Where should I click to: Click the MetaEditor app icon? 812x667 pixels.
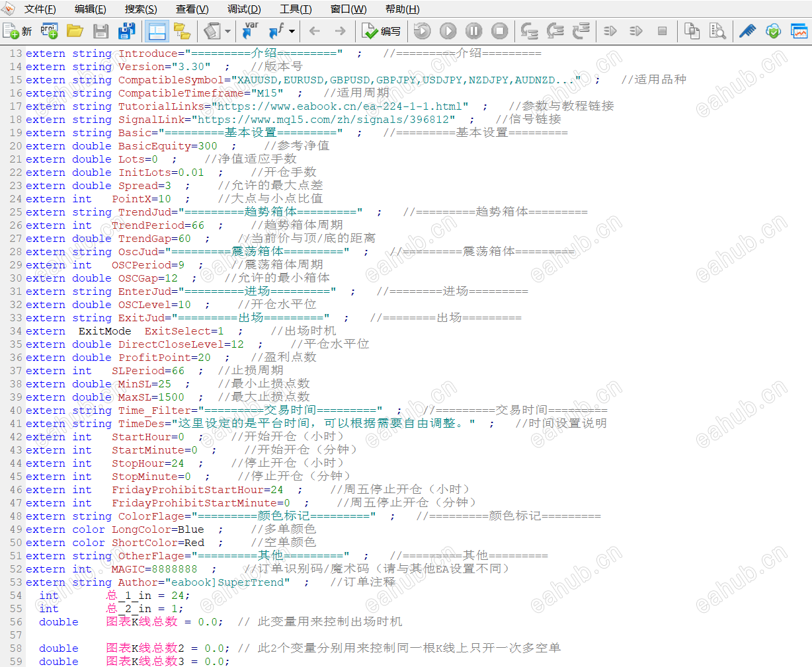tap(7, 9)
